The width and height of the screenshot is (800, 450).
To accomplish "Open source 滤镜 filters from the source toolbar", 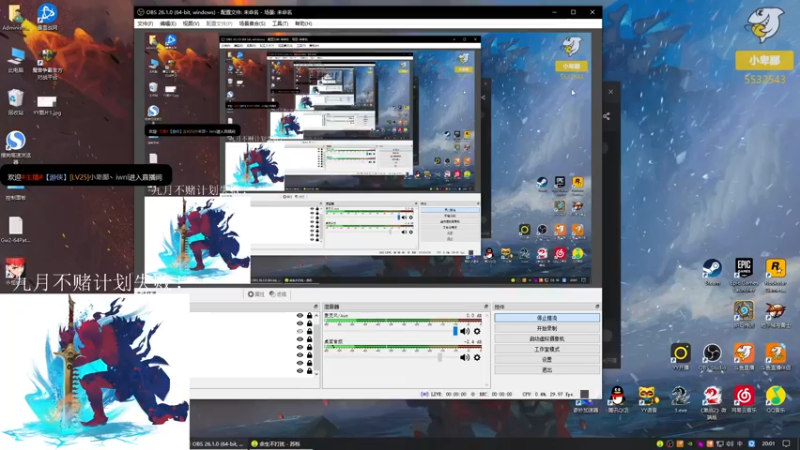I will click(278, 294).
